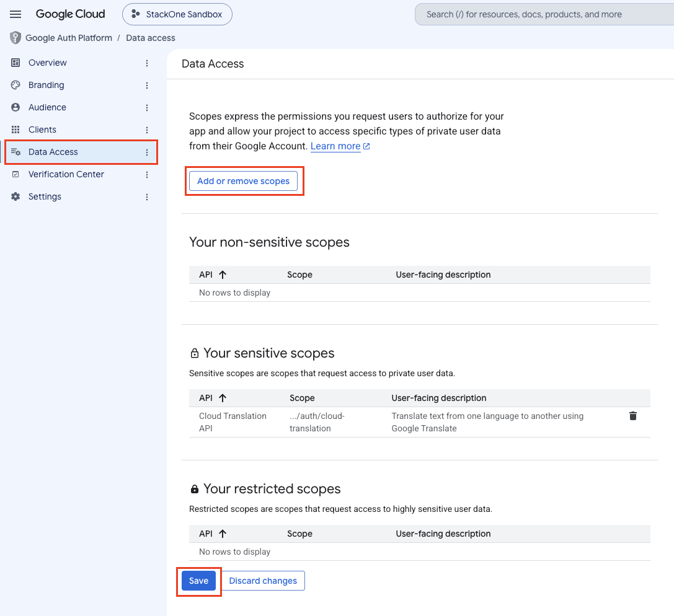The height and width of the screenshot is (616, 674).
Task: Click the Settings gear icon
Action: click(x=16, y=196)
